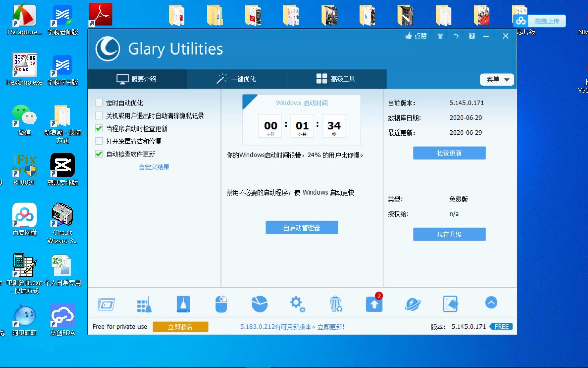Open the RT809F desktop shortcut
Screen dimensions: 588x368
[x=24, y=170]
